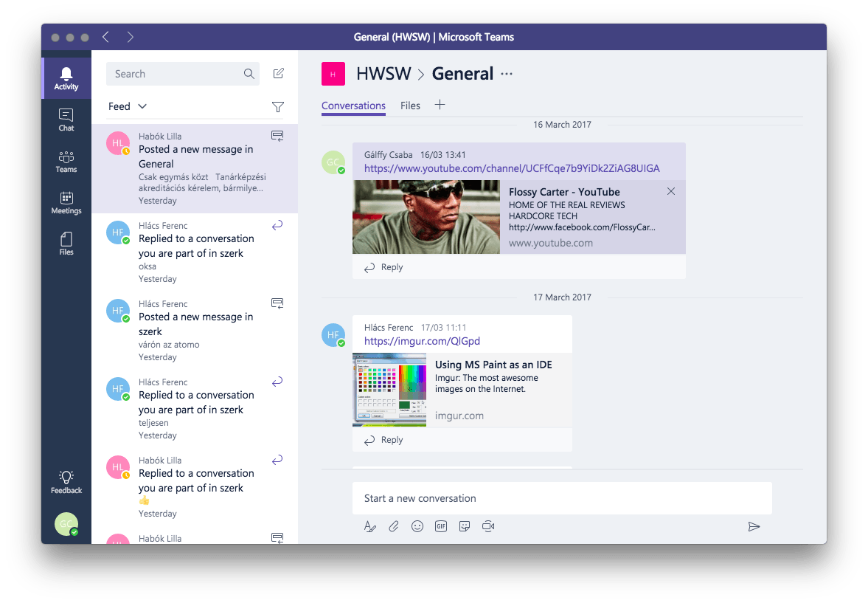Open the Meetings calendar in the sidebar
The height and width of the screenshot is (603, 868).
tap(66, 203)
